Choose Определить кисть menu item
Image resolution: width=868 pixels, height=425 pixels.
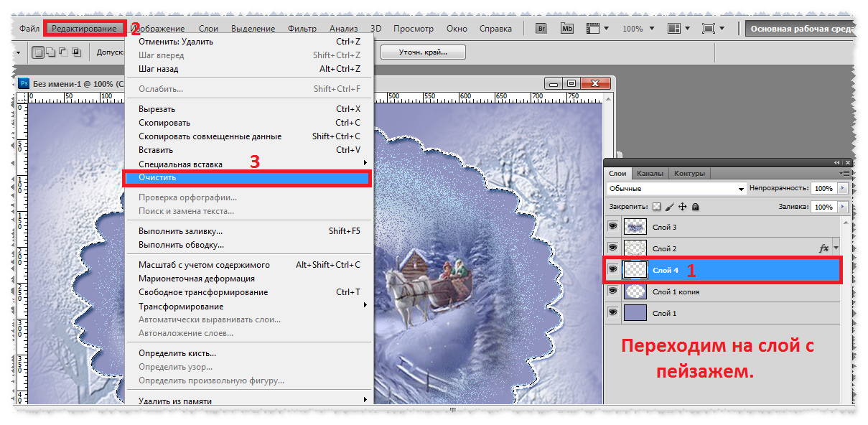point(249,353)
